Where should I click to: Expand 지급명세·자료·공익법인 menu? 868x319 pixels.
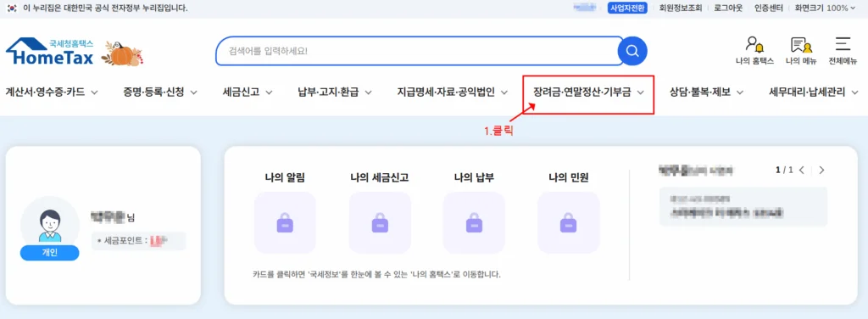[x=453, y=92]
